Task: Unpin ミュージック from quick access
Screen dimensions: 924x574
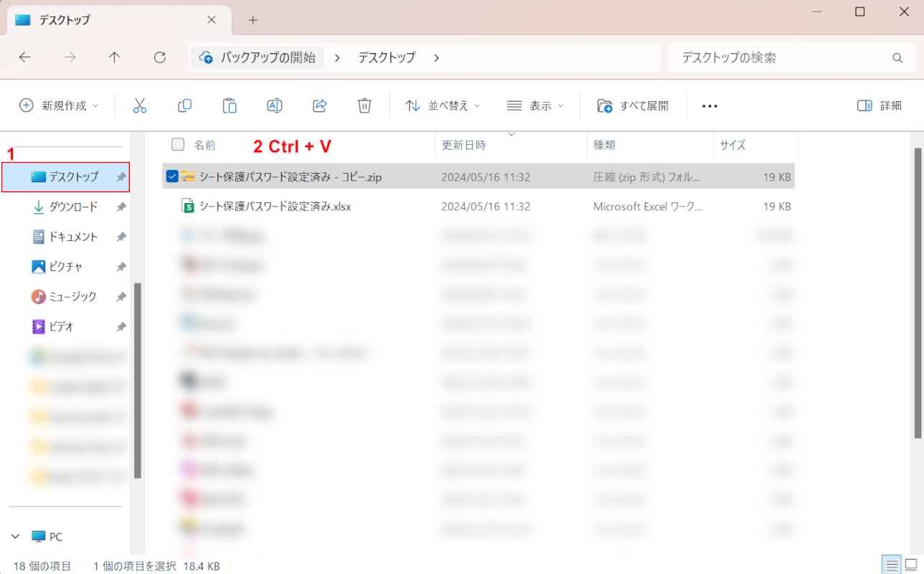Action: pos(121,297)
